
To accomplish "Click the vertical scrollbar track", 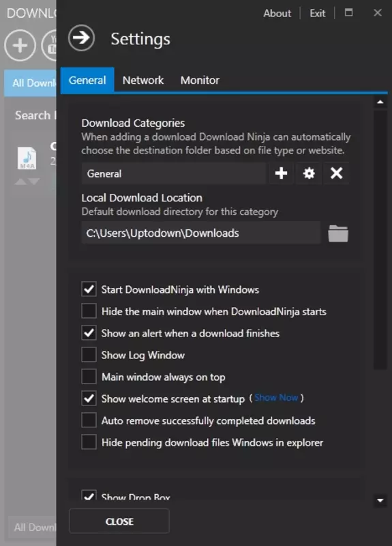I will [380, 240].
